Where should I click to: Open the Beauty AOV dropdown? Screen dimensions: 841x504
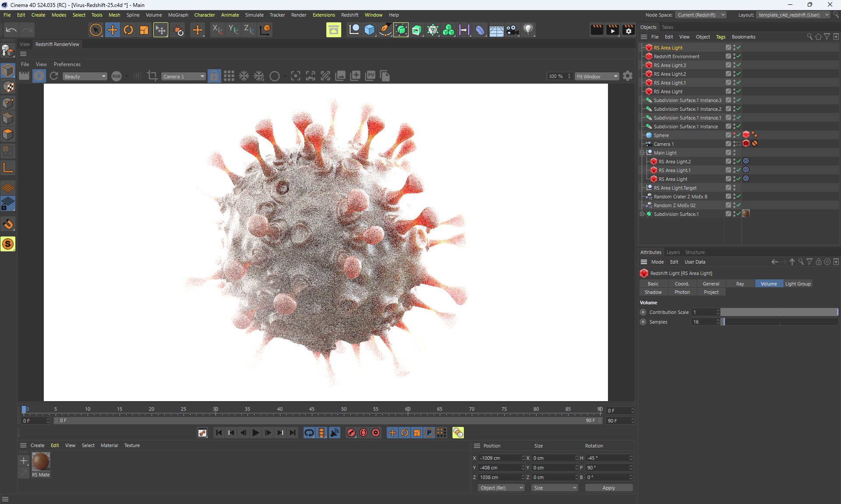(x=85, y=76)
